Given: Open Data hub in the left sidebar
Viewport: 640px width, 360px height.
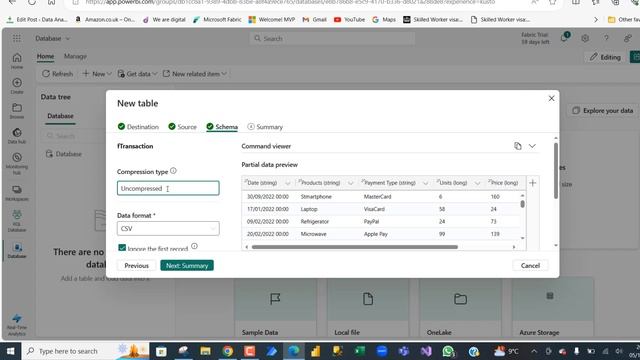Looking at the screenshot, I should tap(17, 136).
